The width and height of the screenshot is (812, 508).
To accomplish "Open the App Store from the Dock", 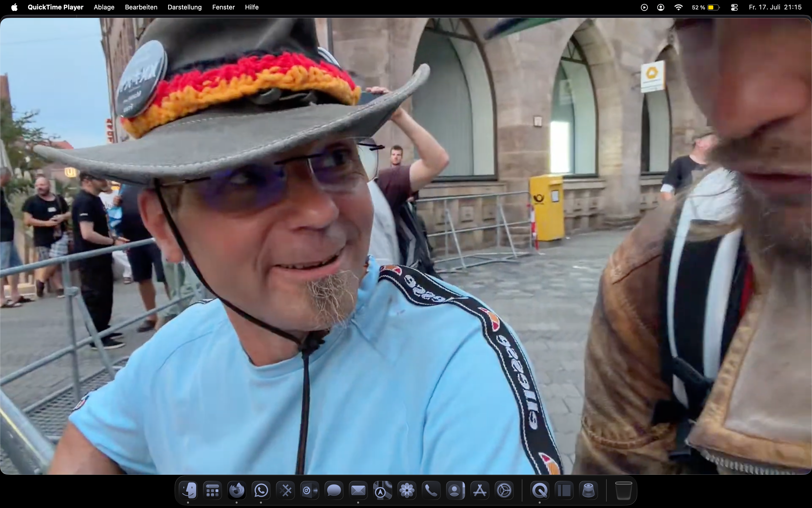I will coord(480,491).
